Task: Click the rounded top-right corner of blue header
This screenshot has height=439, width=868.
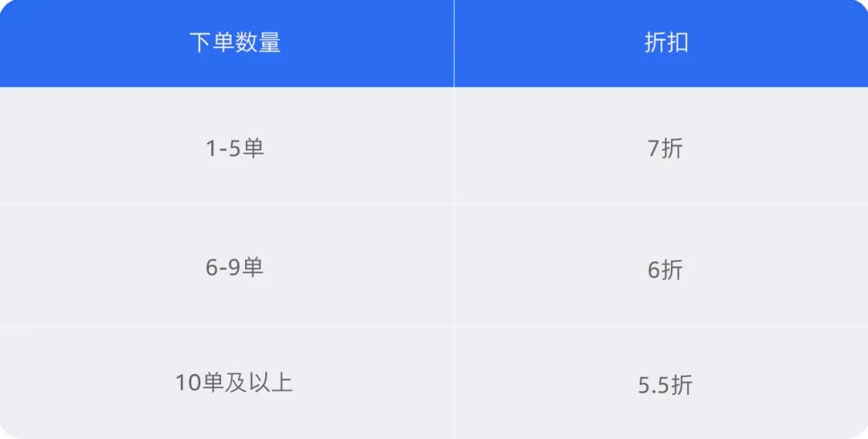Action: tap(861, 6)
